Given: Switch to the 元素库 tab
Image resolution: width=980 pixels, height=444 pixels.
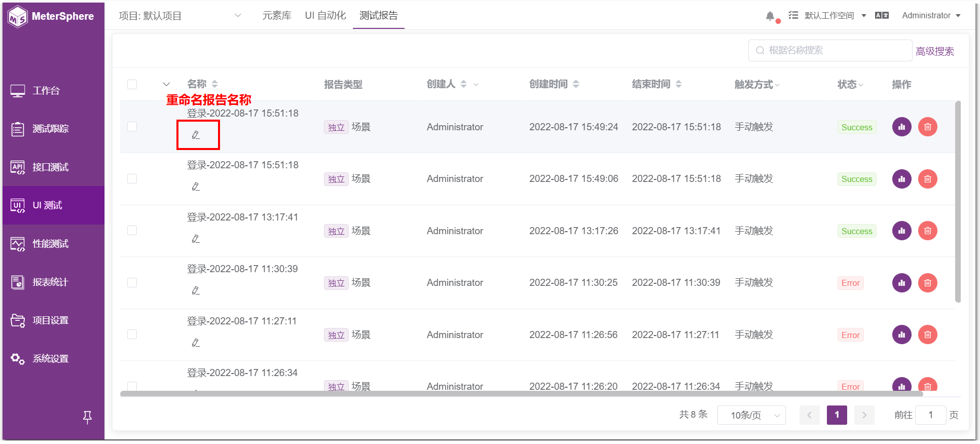Looking at the screenshot, I should tap(277, 16).
